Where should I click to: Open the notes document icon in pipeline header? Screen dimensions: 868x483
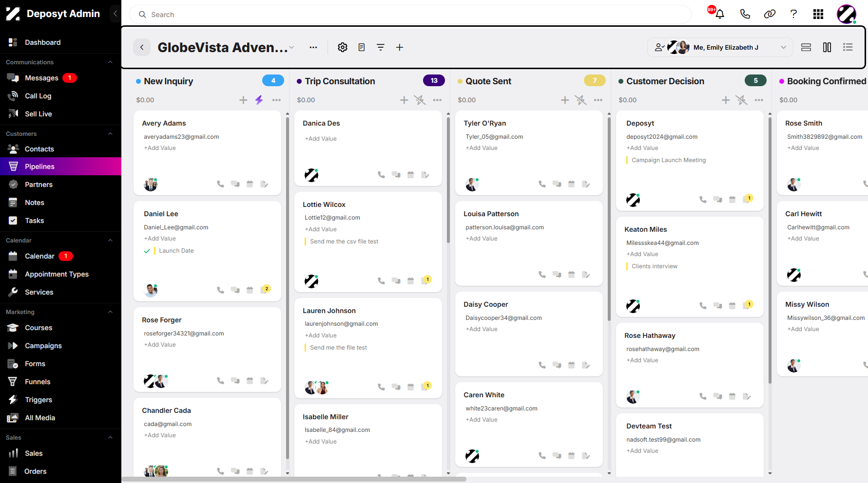click(x=362, y=47)
